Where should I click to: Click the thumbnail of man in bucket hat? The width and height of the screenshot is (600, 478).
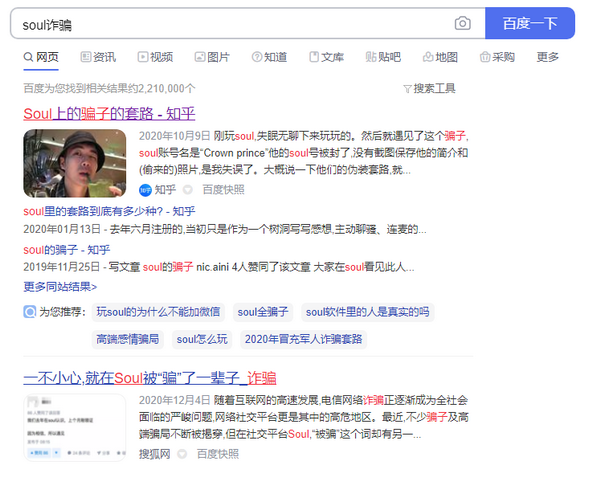click(75, 163)
